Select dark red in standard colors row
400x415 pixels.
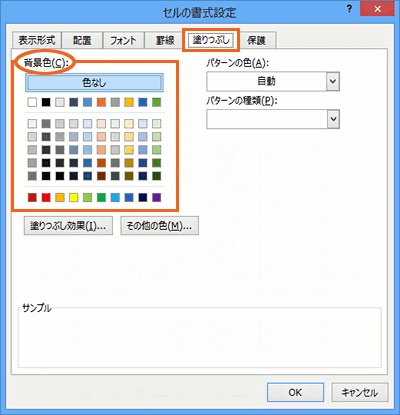coord(32,197)
